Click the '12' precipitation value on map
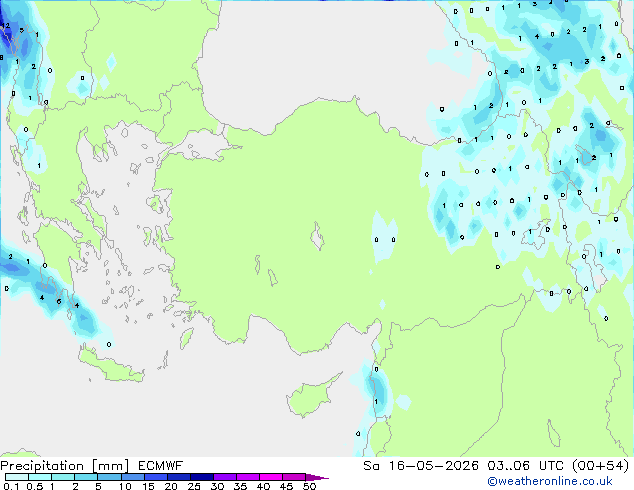The width and height of the screenshot is (634, 490). (x=6, y=25)
